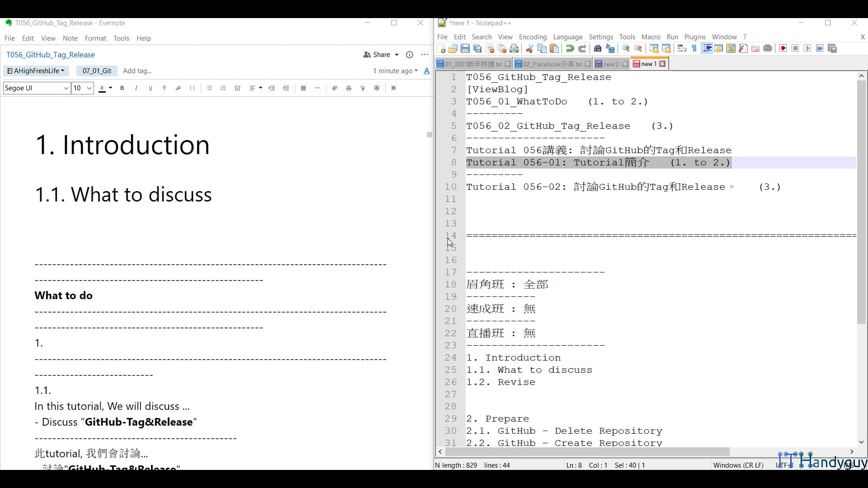Click the 07_01_Git tag
The width and height of the screenshot is (868, 488).
(97, 71)
